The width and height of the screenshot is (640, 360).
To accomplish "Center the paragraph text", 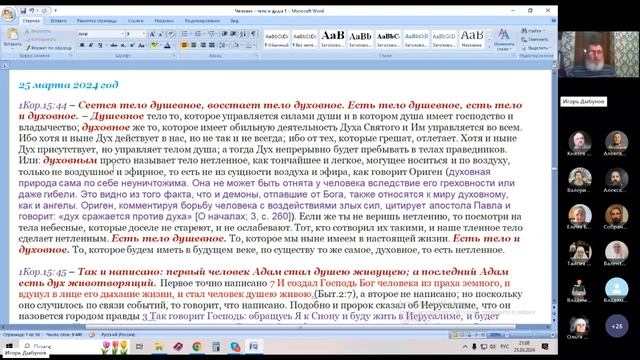I will [193, 45].
